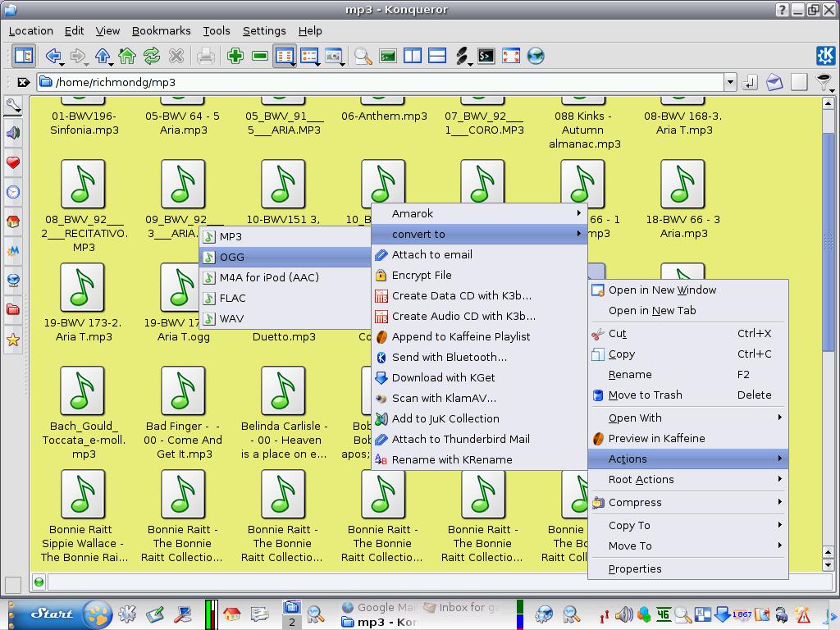Screen dimensions: 840x630
Task: Open the sidebar star panel
Action: [13, 339]
